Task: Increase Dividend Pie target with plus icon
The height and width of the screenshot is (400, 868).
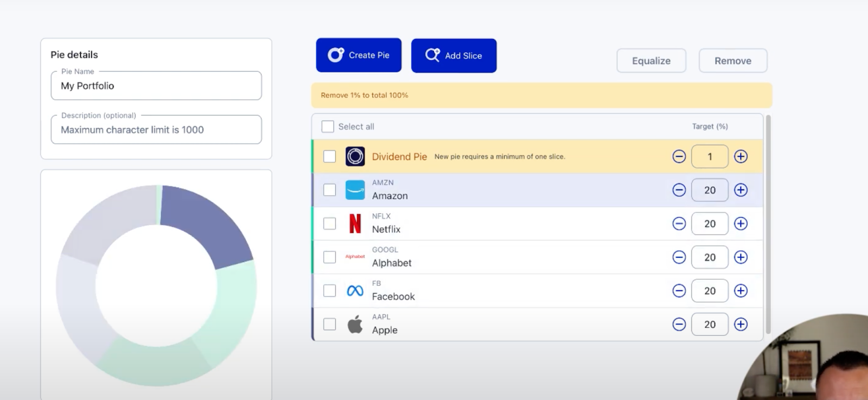Action: point(741,156)
